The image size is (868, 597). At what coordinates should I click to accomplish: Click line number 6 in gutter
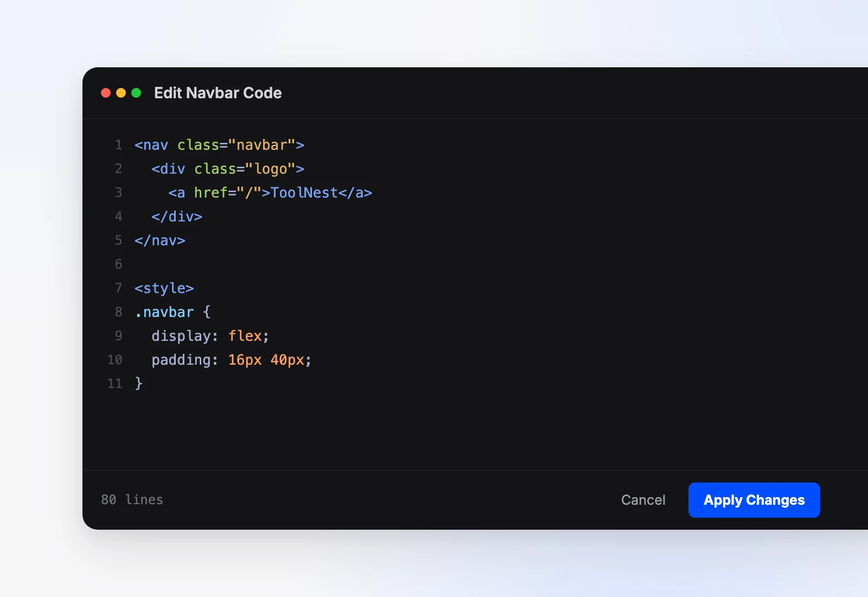[118, 264]
